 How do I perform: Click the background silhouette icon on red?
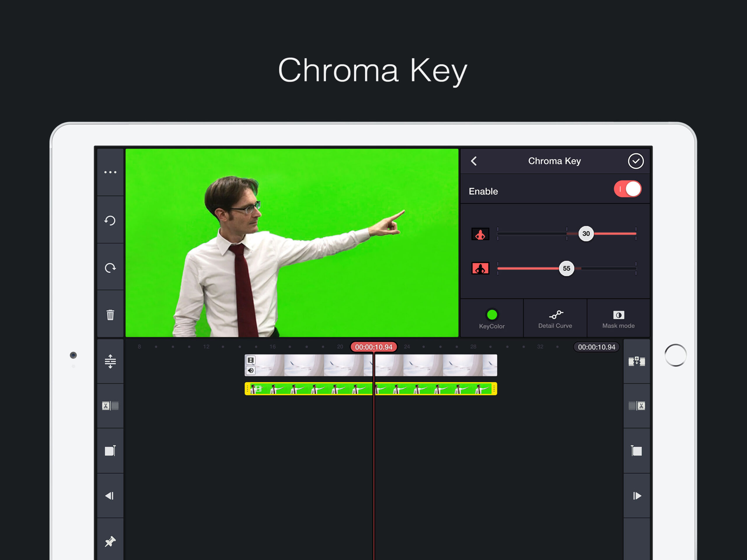480,268
